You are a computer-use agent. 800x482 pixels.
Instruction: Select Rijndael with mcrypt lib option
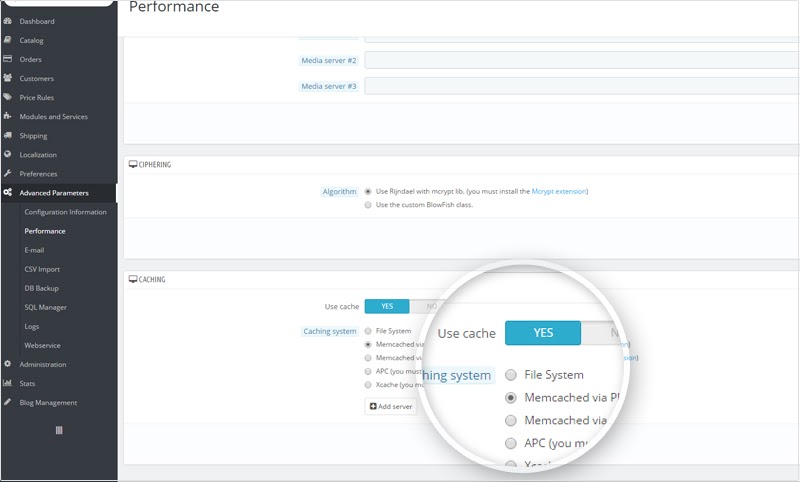(369, 191)
